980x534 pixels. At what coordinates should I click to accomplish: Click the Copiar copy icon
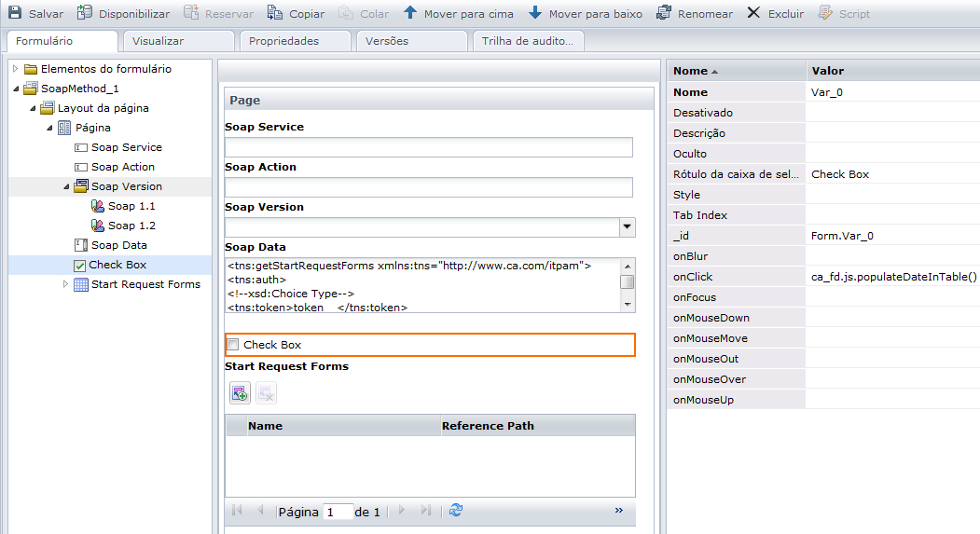coord(274,12)
